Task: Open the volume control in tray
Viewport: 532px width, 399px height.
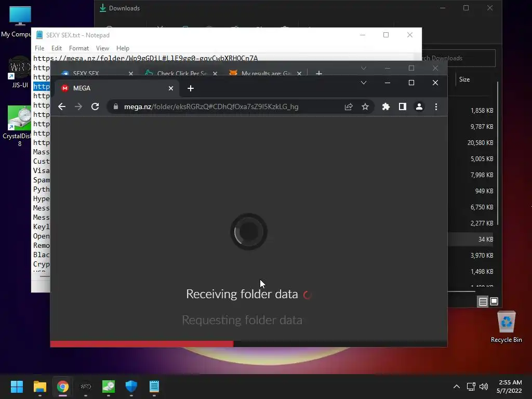Action: [x=484, y=387]
